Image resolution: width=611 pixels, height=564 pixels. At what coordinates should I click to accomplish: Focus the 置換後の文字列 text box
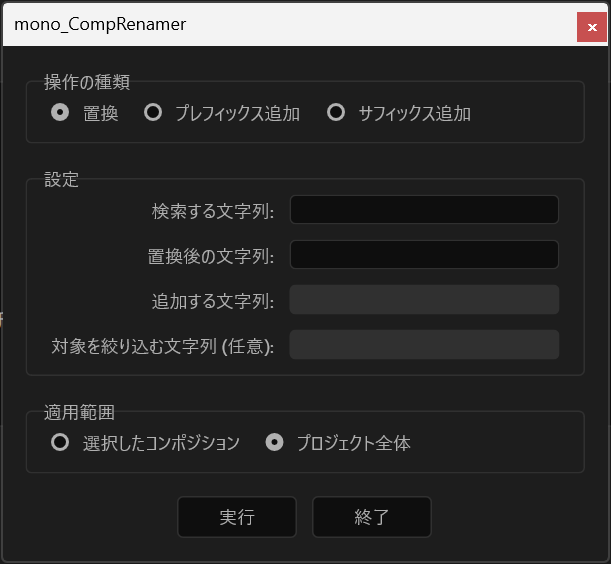(423, 255)
